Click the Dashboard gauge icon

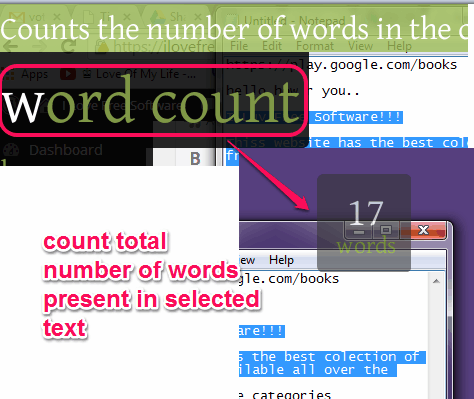[x=11, y=150]
